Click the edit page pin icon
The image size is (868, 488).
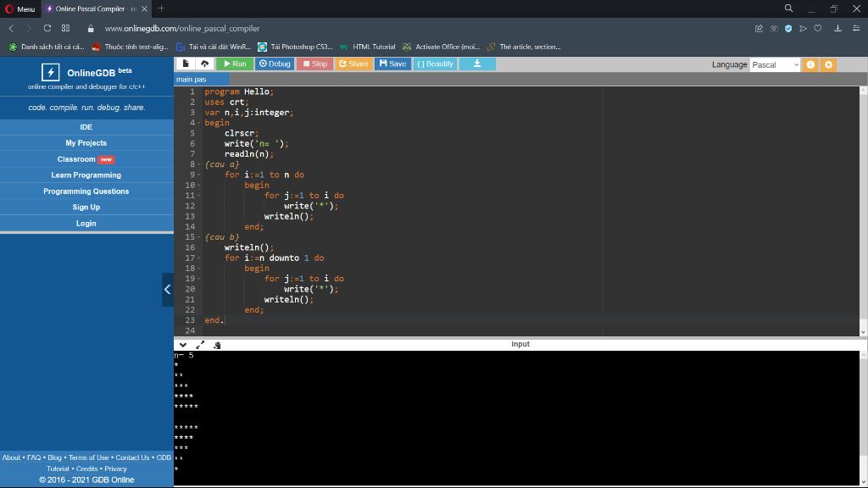759,28
